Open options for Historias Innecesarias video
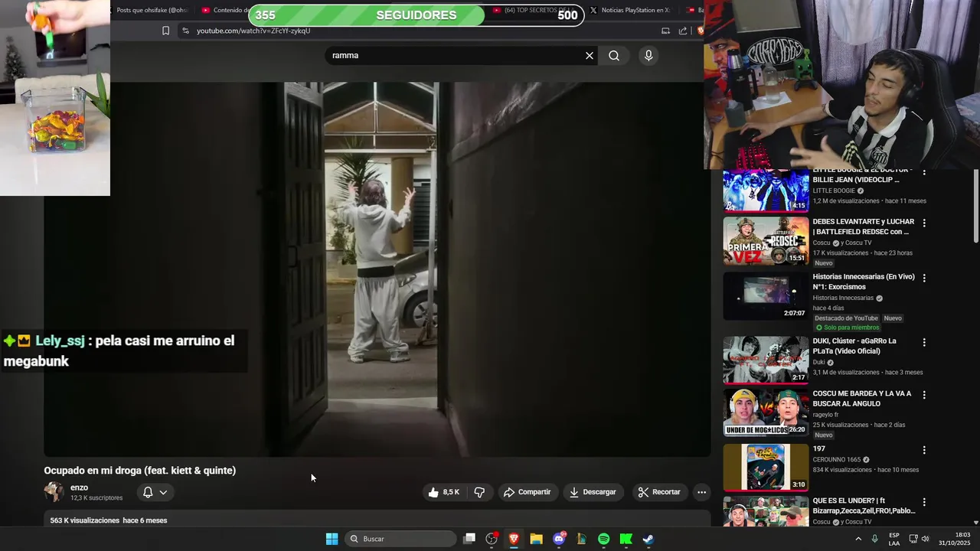Screen dimensions: 980x551 (924, 278)
